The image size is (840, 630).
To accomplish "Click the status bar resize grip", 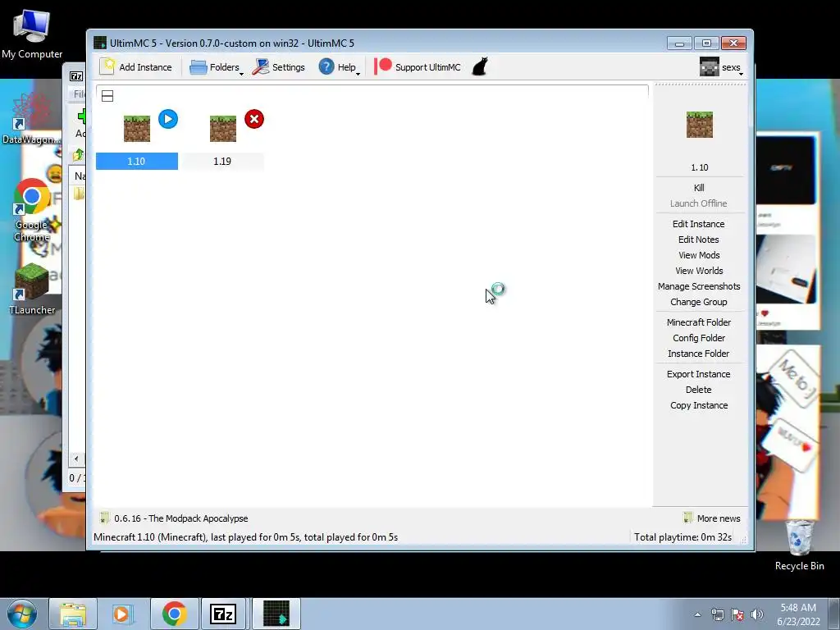I will click(x=744, y=540).
